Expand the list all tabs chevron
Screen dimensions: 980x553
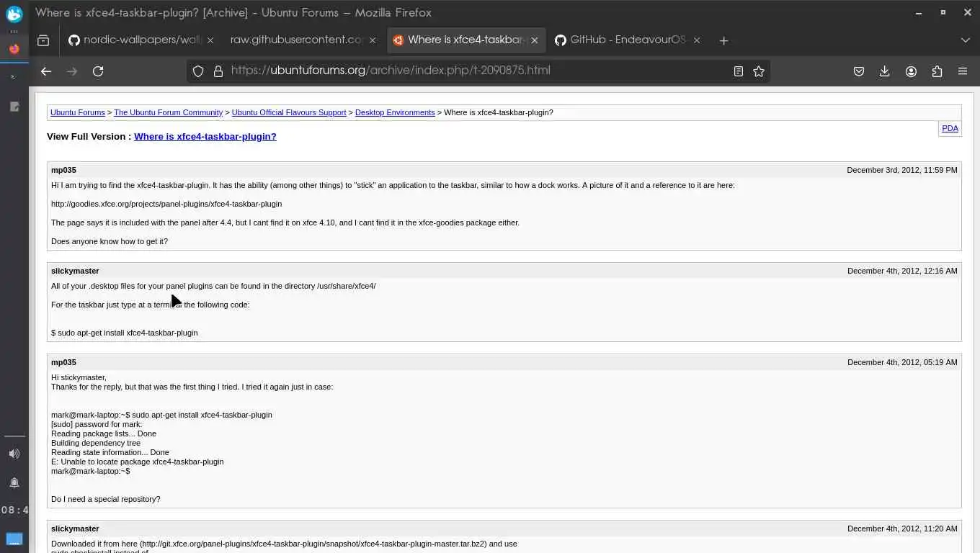(x=966, y=40)
